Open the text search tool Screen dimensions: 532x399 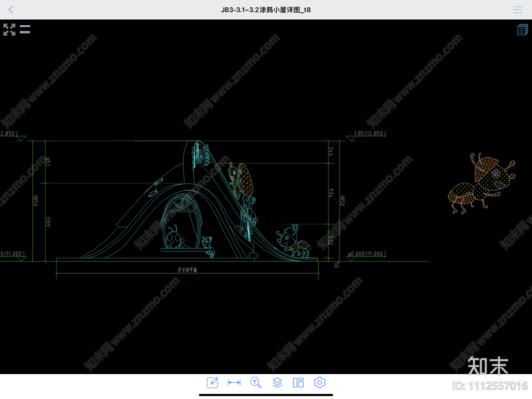tap(255, 382)
